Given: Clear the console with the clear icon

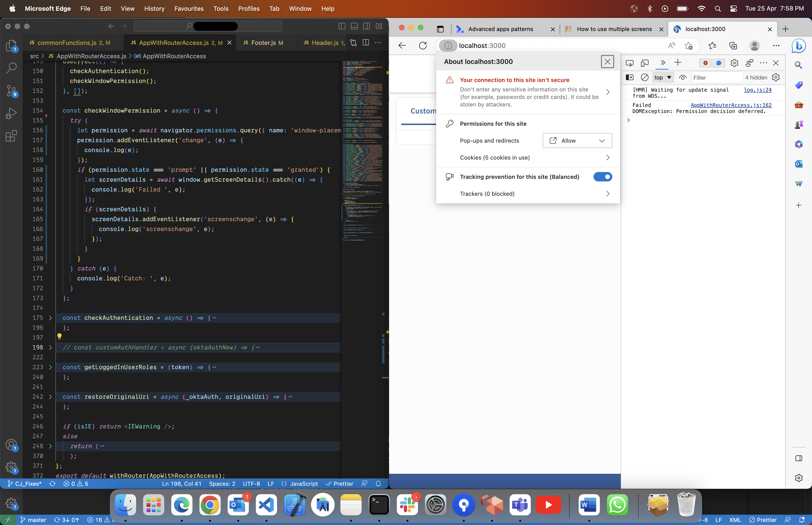Looking at the screenshot, I should pyautogui.click(x=644, y=77).
